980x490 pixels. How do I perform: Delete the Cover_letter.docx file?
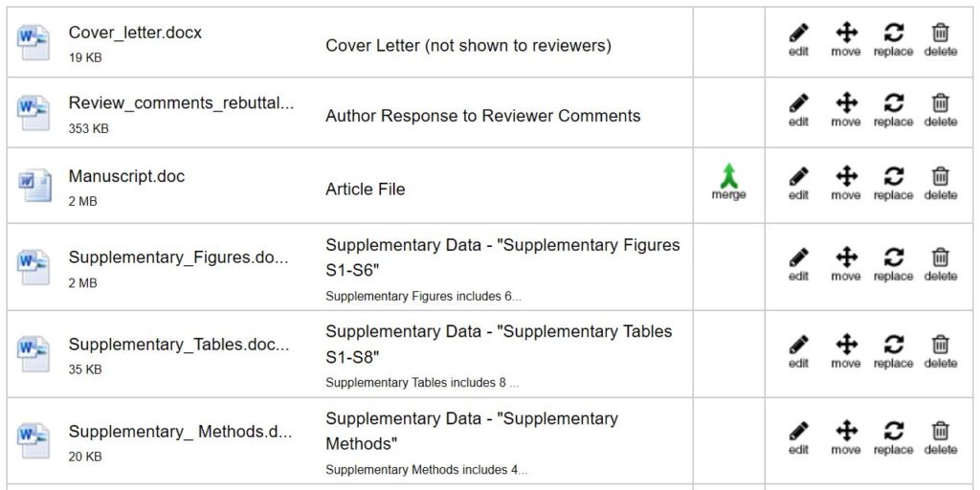click(x=941, y=40)
